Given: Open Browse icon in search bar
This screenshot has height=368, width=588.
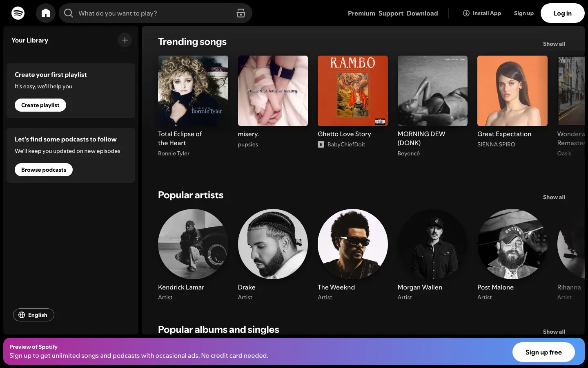Looking at the screenshot, I should [241, 13].
